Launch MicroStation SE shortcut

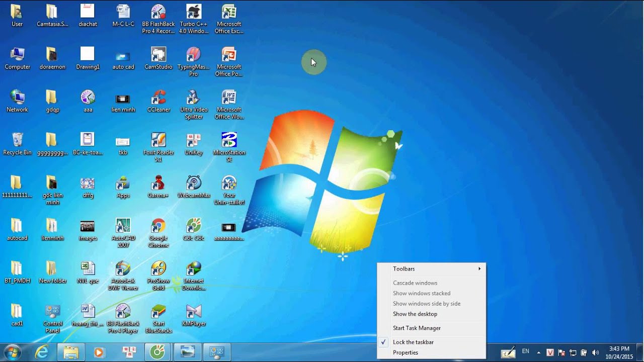[229, 148]
